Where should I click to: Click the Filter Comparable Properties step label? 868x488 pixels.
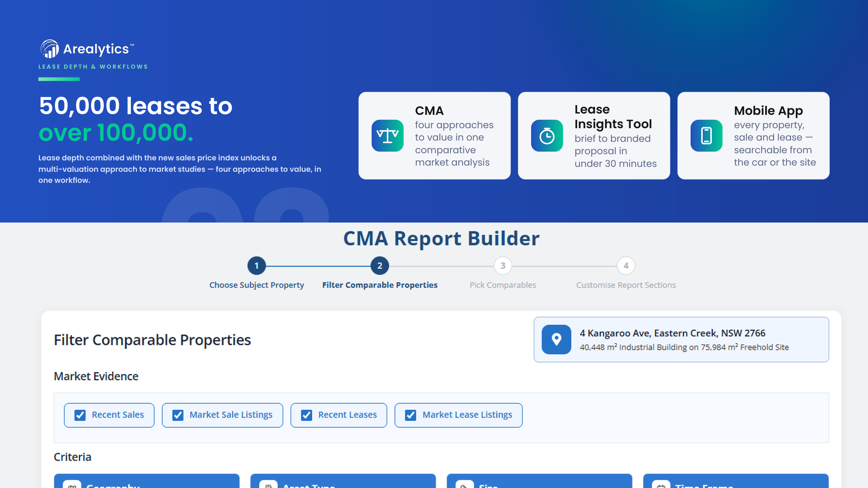[x=380, y=285]
